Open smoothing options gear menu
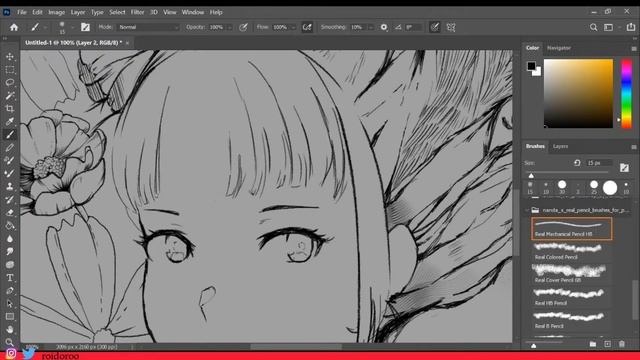The image size is (640, 360). (x=384, y=27)
